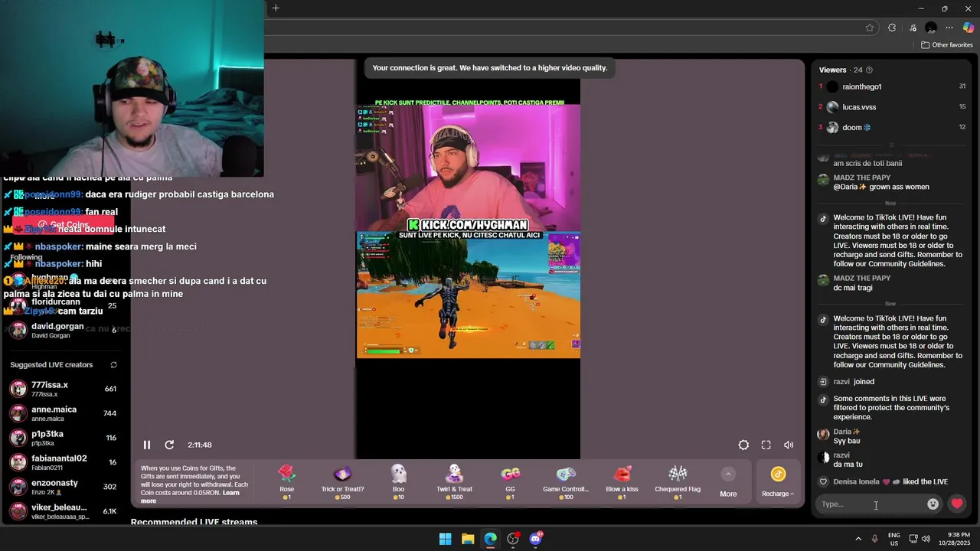Open a new browser tab

point(276,8)
